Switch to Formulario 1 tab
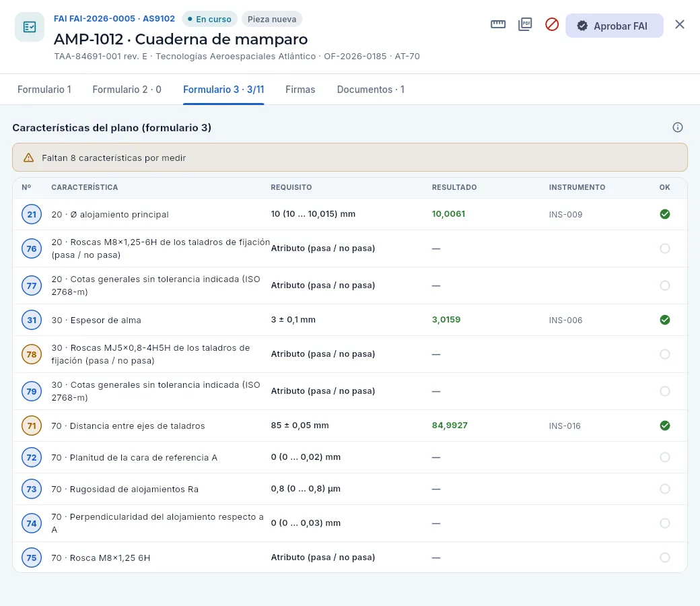The image size is (700, 606). 44,90
